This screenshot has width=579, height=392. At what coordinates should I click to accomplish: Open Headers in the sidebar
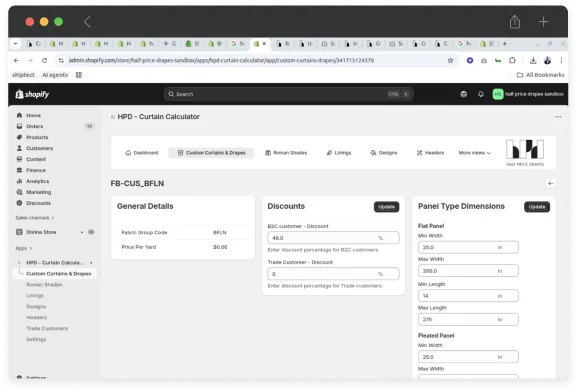click(x=36, y=317)
